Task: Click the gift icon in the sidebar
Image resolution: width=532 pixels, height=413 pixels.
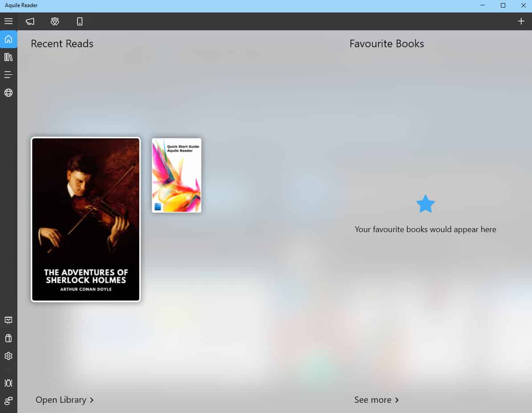Action: pos(8,338)
